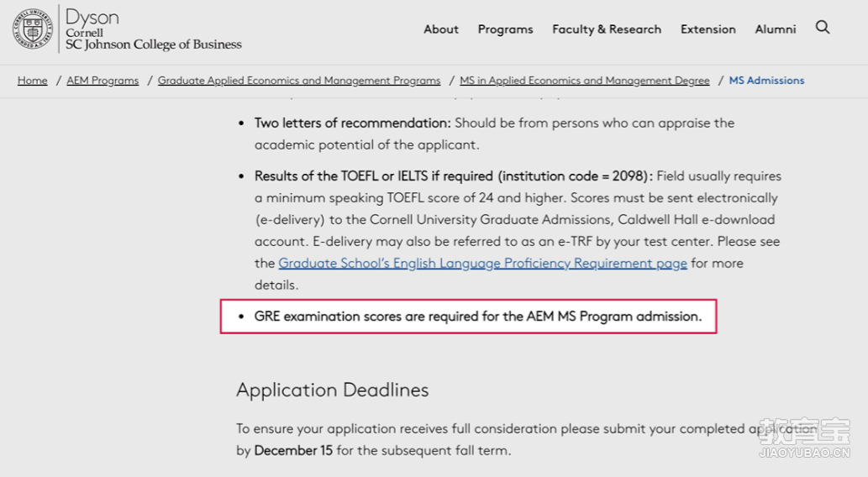Viewport: 868px width, 477px height.
Task: Open the Alumni navigation item
Action: [775, 29]
